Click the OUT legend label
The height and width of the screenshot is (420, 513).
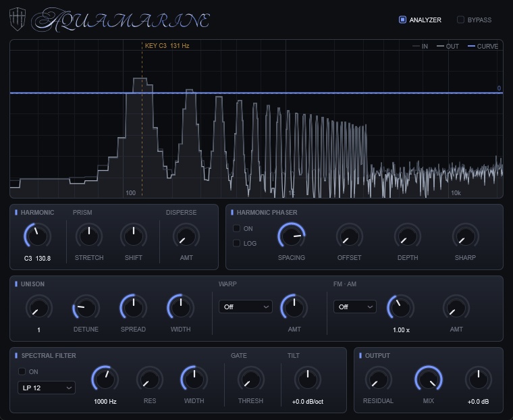452,46
